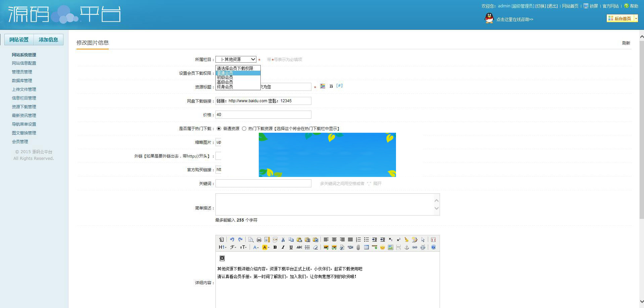644x308 pixels.
Task: Enable 热门下载资源 option
Action: click(x=245, y=128)
